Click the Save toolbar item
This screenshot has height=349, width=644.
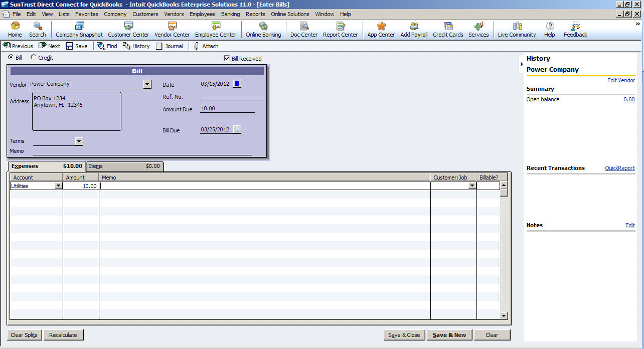(x=77, y=46)
